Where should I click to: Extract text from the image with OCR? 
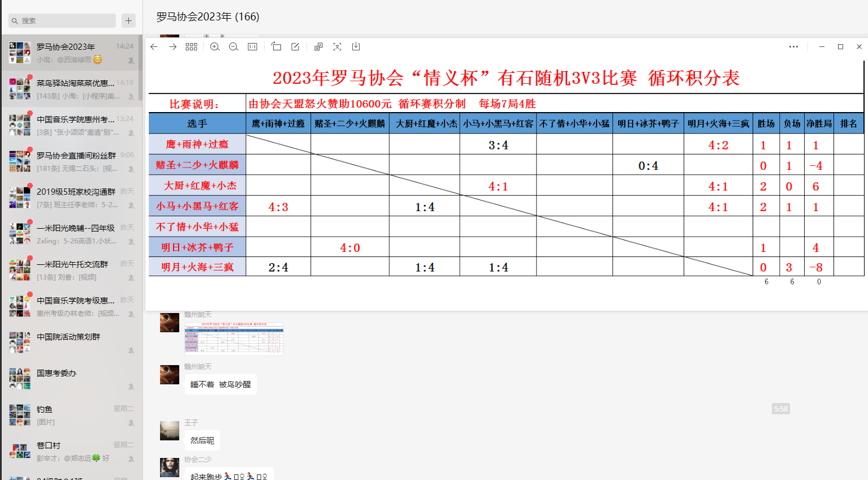pyautogui.click(x=337, y=46)
